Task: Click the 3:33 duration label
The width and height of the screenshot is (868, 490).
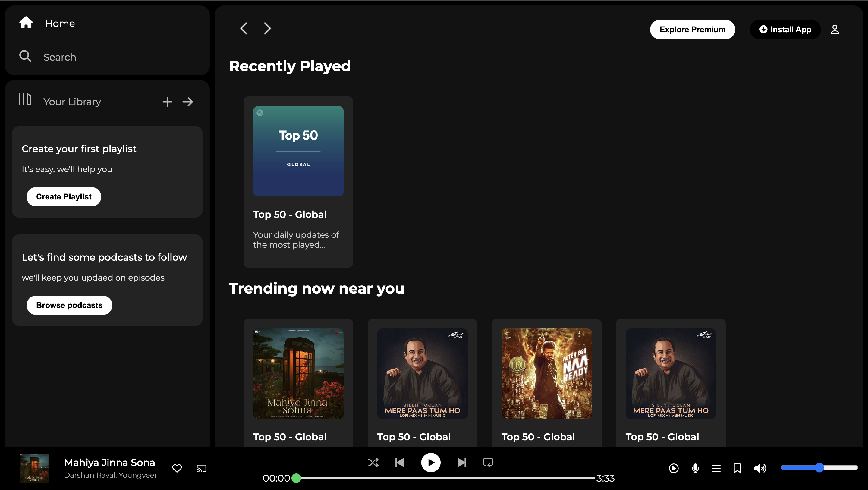Action: click(605, 478)
